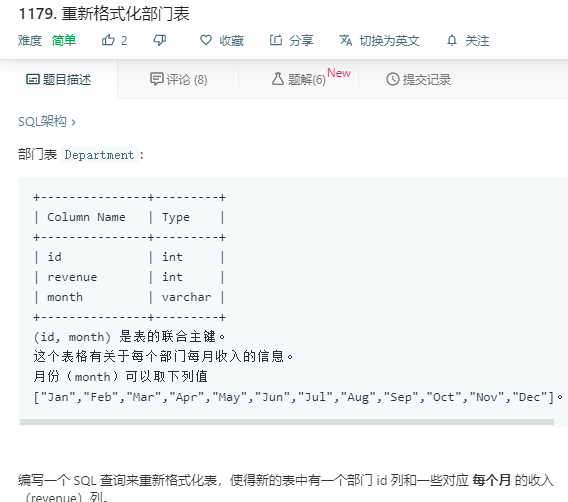Click the 切换为英文 language switch text
The image size is (568, 502).
click(x=389, y=41)
